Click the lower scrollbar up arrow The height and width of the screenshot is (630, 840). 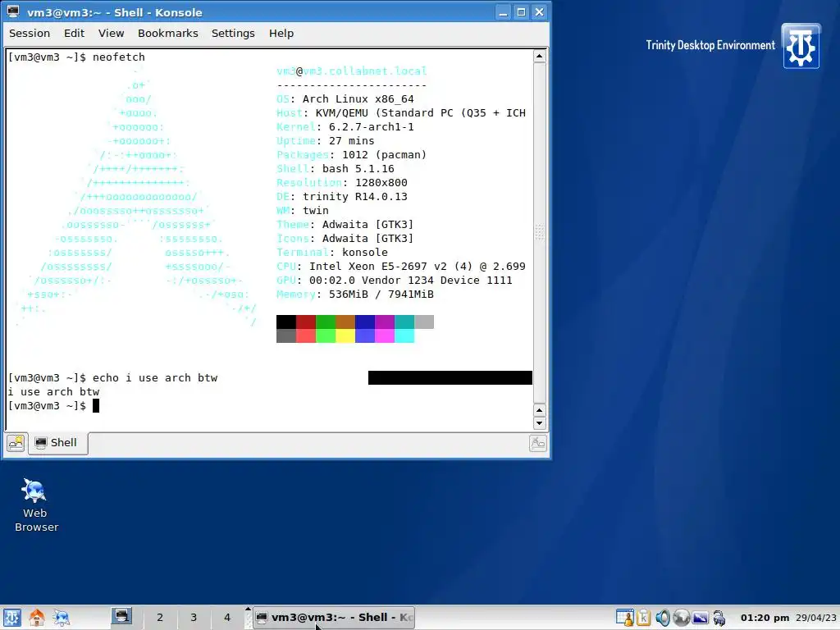click(540, 410)
